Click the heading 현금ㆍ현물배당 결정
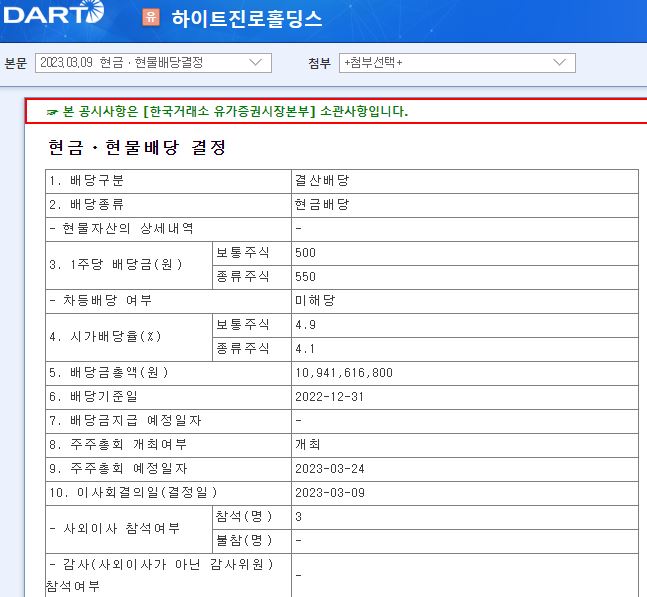 pos(137,147)
